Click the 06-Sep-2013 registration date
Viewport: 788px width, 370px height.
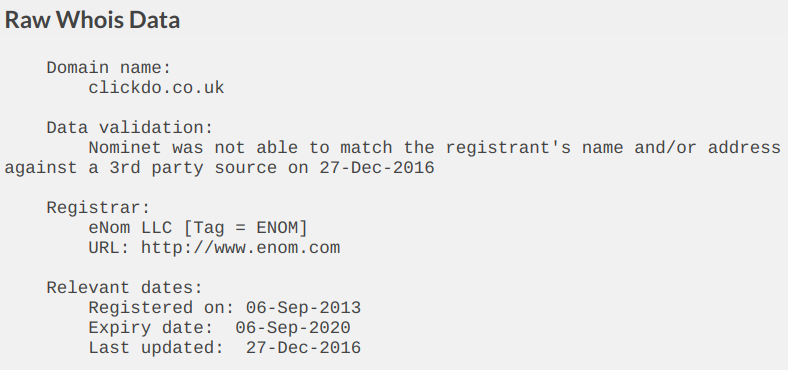pyautogui.click(x=303, y=308)
